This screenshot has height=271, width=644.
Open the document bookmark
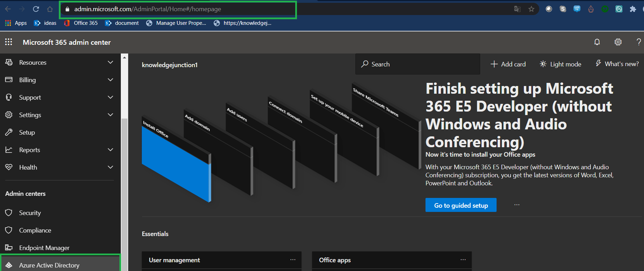pos(122,23)
